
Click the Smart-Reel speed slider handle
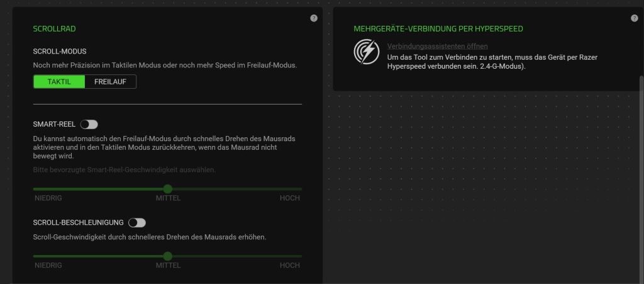click(x=167, y=189)
